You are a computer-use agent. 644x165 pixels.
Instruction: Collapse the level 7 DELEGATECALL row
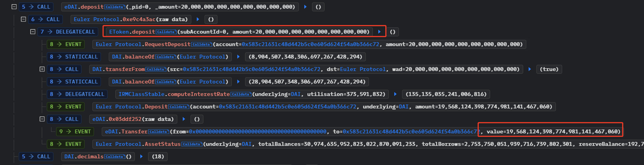click(33, 32)
